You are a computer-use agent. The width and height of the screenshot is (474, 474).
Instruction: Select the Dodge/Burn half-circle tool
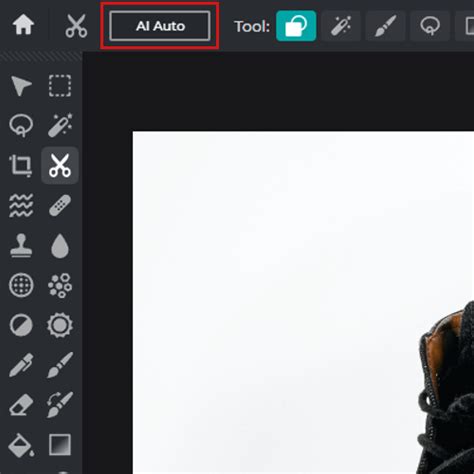21,325
